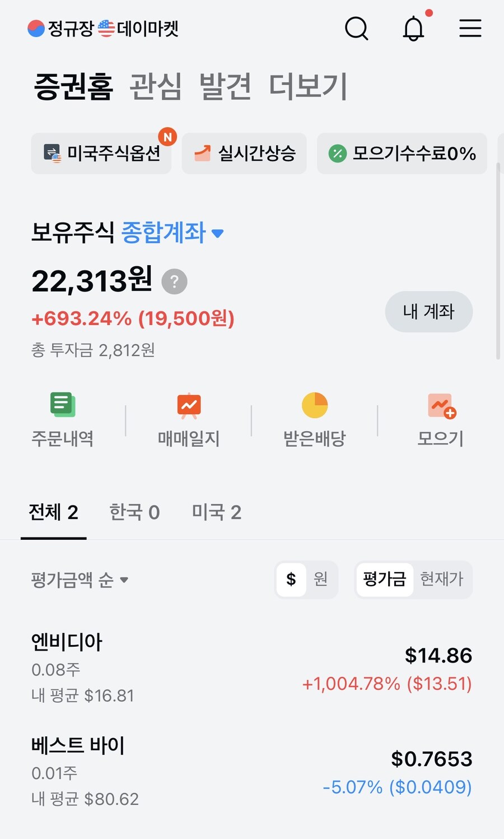Open 모으기 accumulate icon
This screenshot has width=504, height=839.
pyautogui.click(x=441, y=406)
